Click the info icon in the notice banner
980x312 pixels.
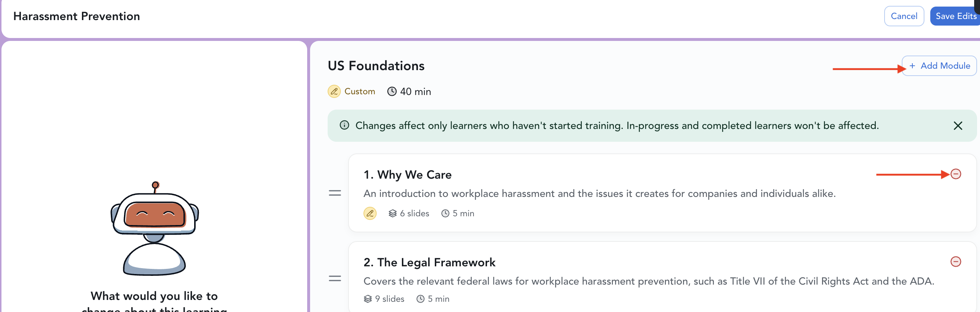(x=344, y=125)
